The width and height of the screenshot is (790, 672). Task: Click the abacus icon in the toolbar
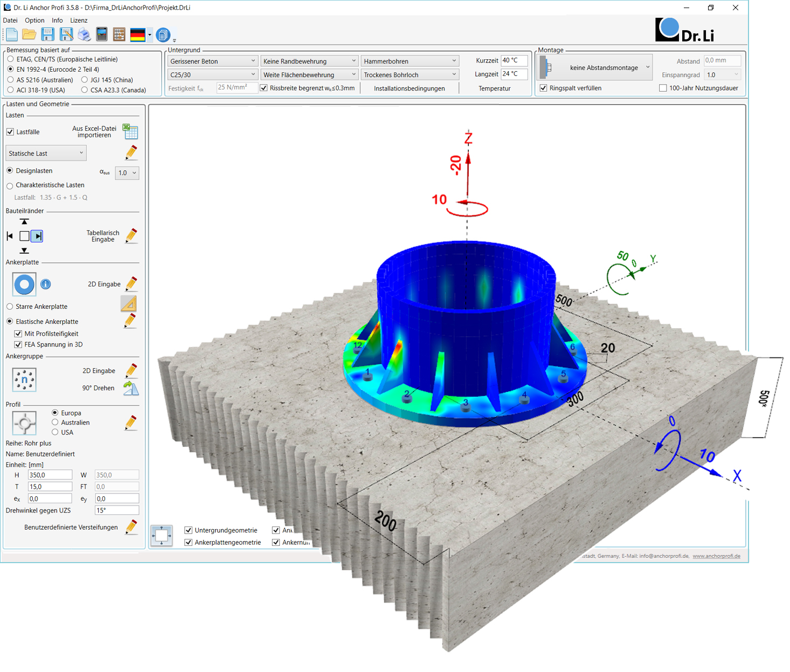[119, 34]
